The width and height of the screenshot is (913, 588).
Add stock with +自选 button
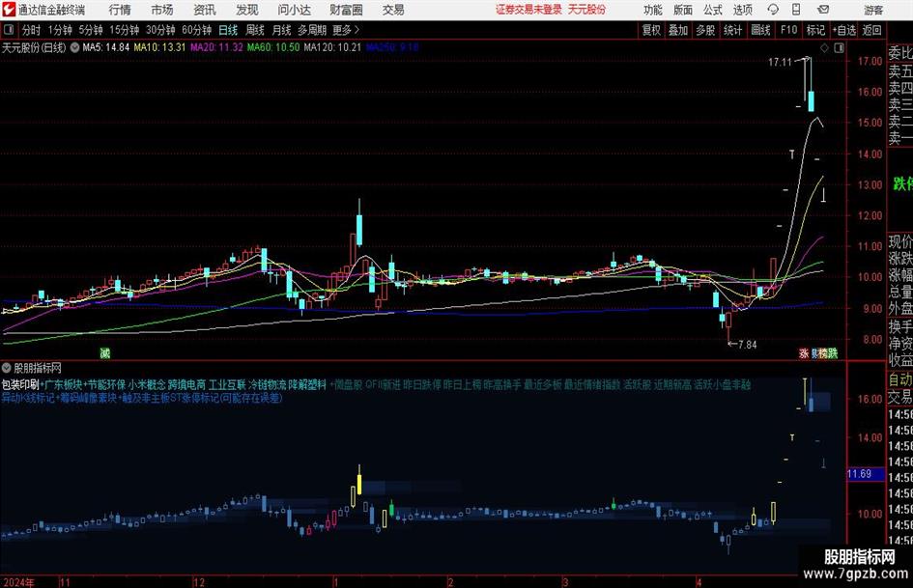[843, 30]
